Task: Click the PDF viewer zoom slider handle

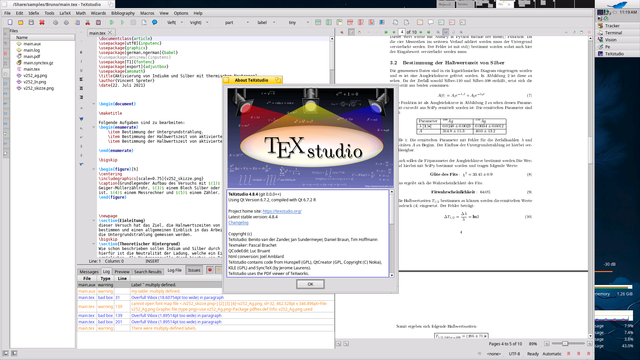Action: point(565,344)
